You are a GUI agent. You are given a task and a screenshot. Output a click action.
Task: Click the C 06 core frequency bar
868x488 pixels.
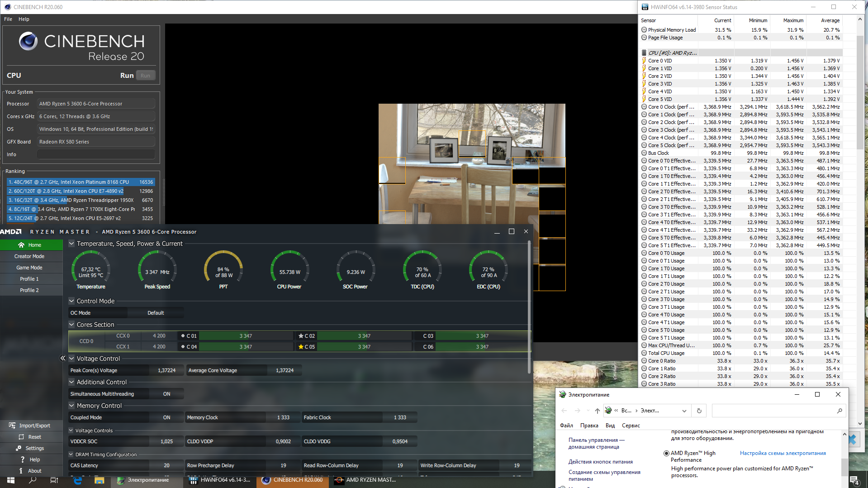click(482, 347)
